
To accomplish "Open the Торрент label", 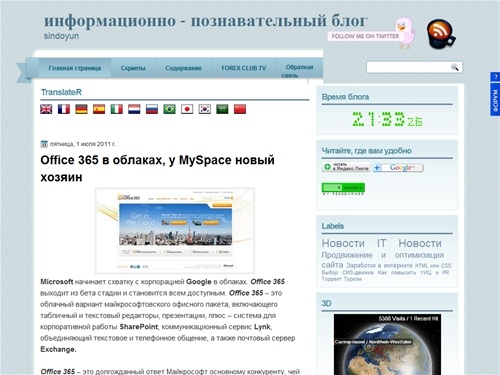I will tap(332, 279).
